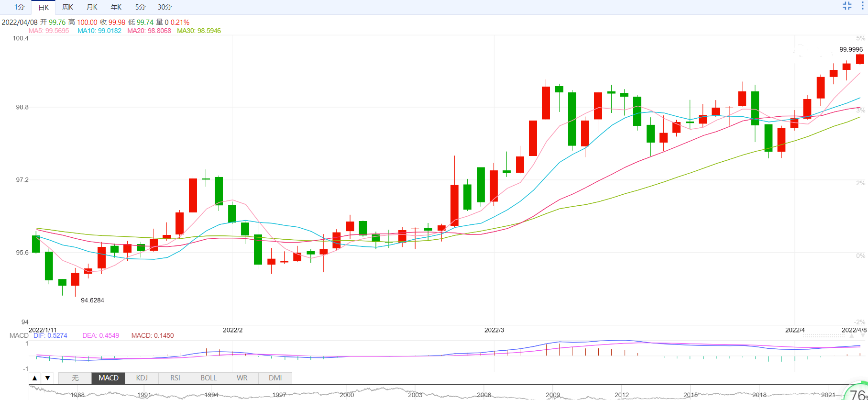Screen dimensions: 868x400
Task: Click the 2022/2 date axis label
Action: click(232, 330)
